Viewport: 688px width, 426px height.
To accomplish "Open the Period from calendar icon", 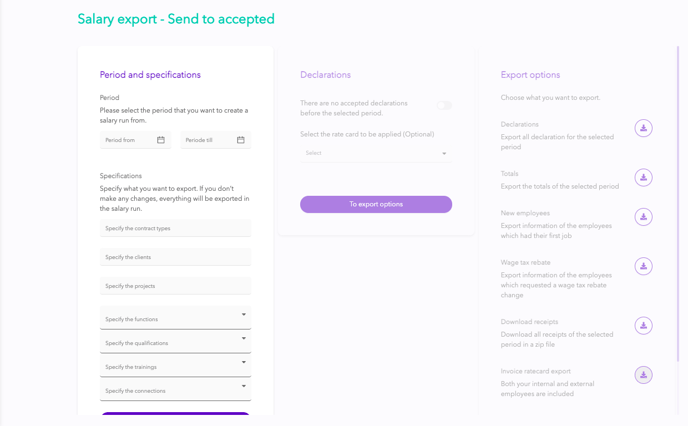I will click(x=161, y=140).
